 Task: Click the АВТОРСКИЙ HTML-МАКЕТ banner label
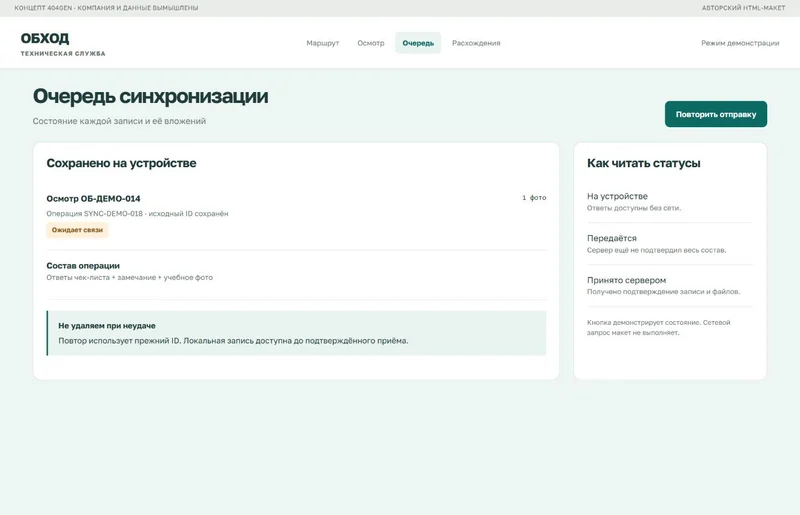[x=743, y=8]
